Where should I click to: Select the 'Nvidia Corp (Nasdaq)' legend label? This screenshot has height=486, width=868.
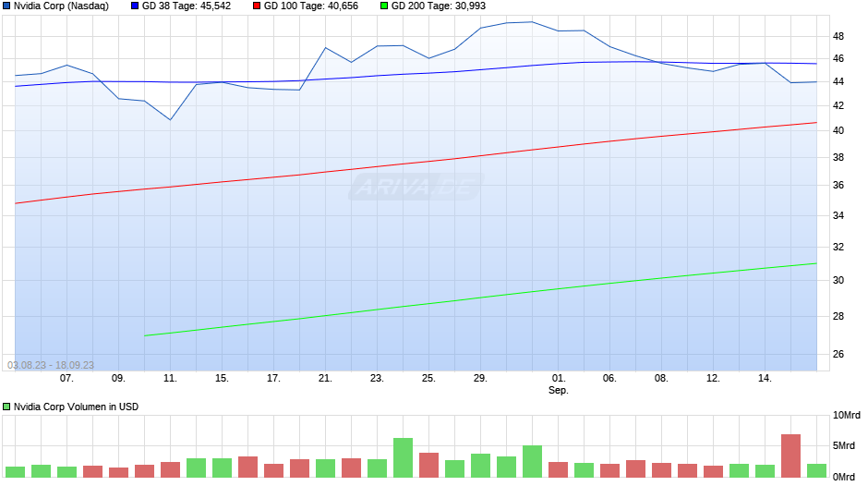(x=62, y=6)
